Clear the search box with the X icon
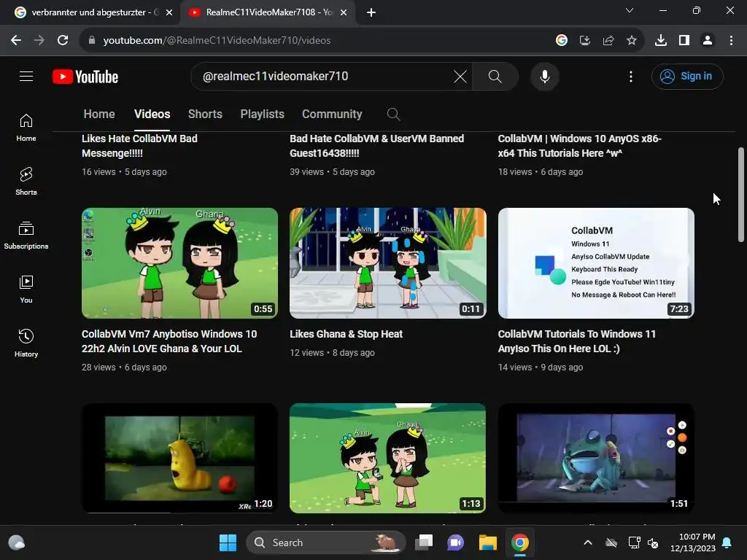The width and height of the screenshot is (747, 560). tap(460, 76)
